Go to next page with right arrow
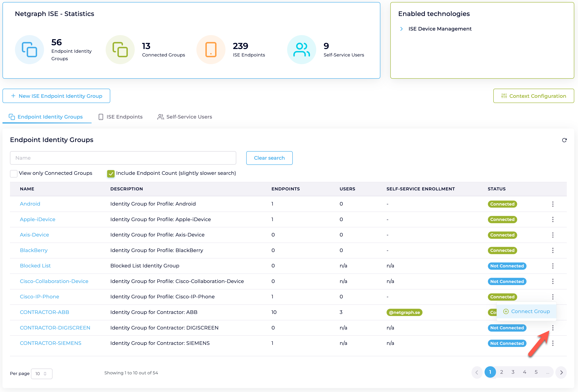This screenshot has width=578, height=392. point(561,372)
